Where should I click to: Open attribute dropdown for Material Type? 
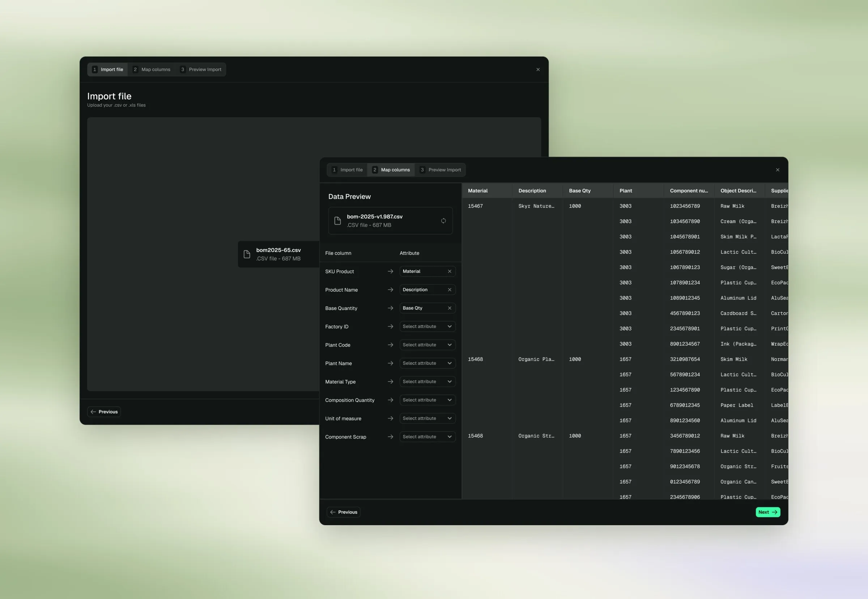pos(427,382)
